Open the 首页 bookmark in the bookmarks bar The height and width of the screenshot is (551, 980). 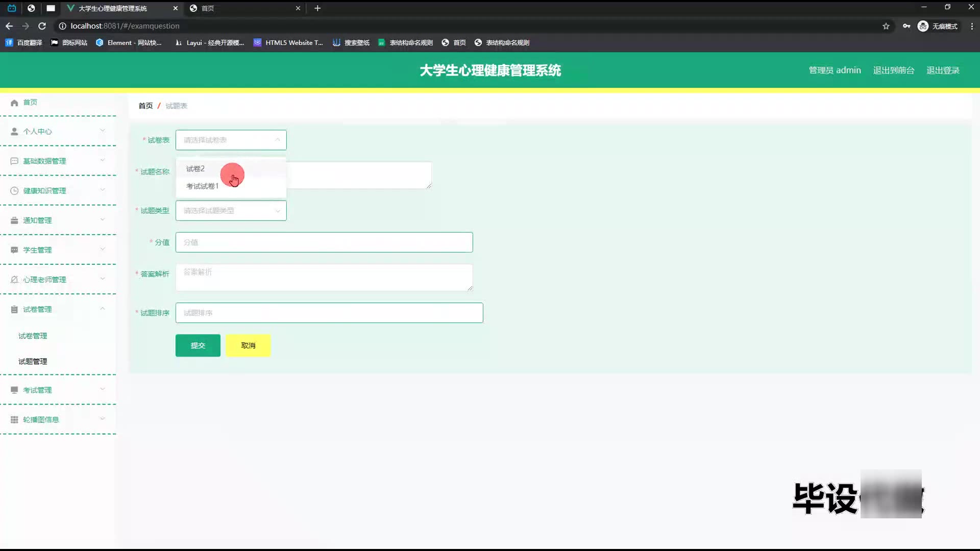pyautogui.click(x=454, y=43)
